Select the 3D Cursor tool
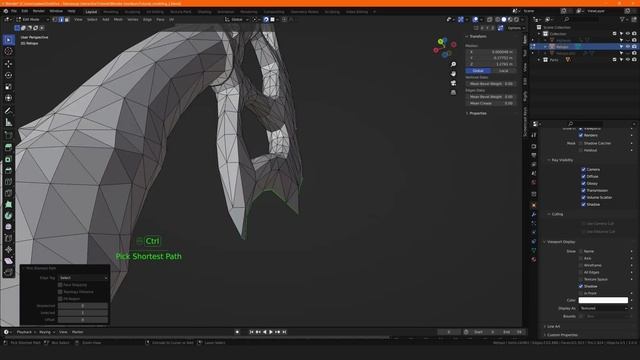Viewport: 640px width, 360px height. 8,51
